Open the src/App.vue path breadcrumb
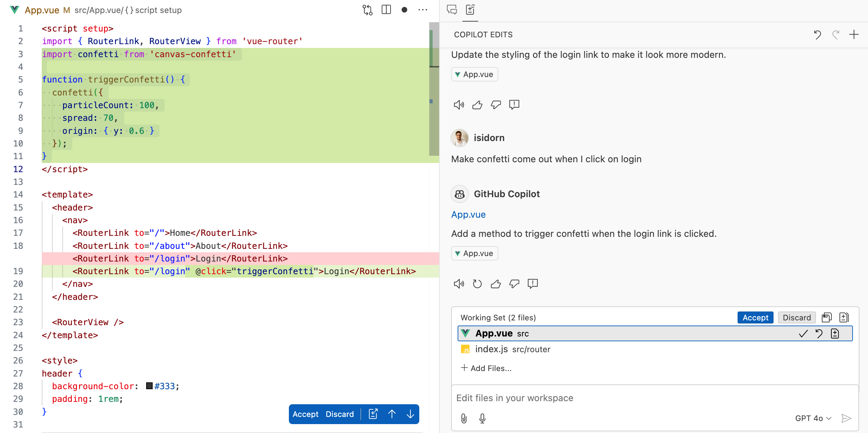This screenshot has width=868, height=433. (97, 10)
